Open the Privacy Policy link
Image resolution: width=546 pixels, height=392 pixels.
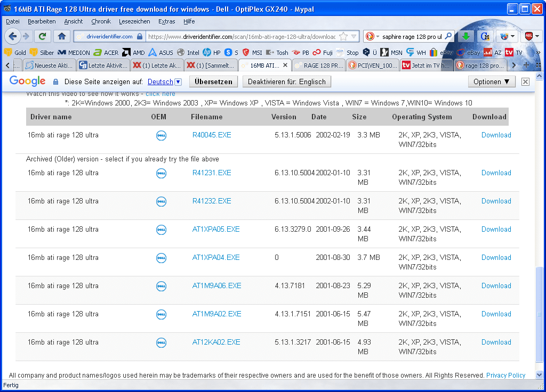point(505,375)
